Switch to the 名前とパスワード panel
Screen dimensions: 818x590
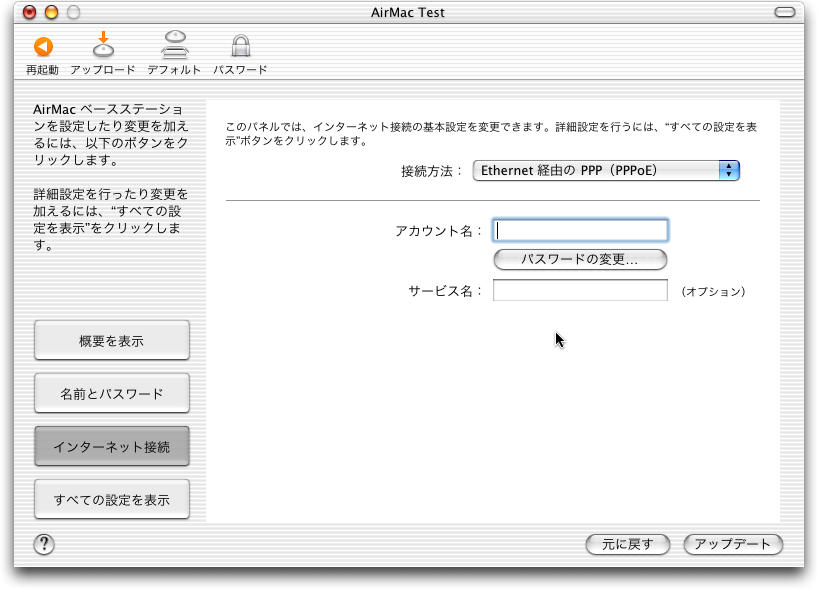(111, 394)
